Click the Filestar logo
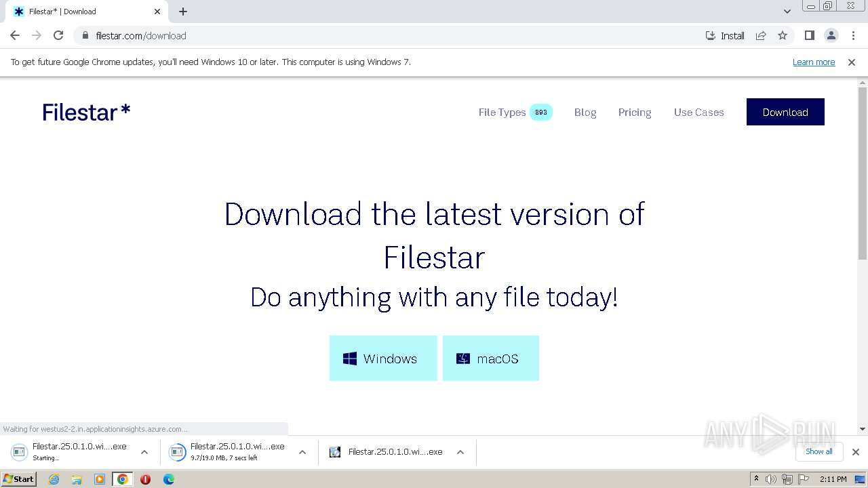 (x=86, y=112)
